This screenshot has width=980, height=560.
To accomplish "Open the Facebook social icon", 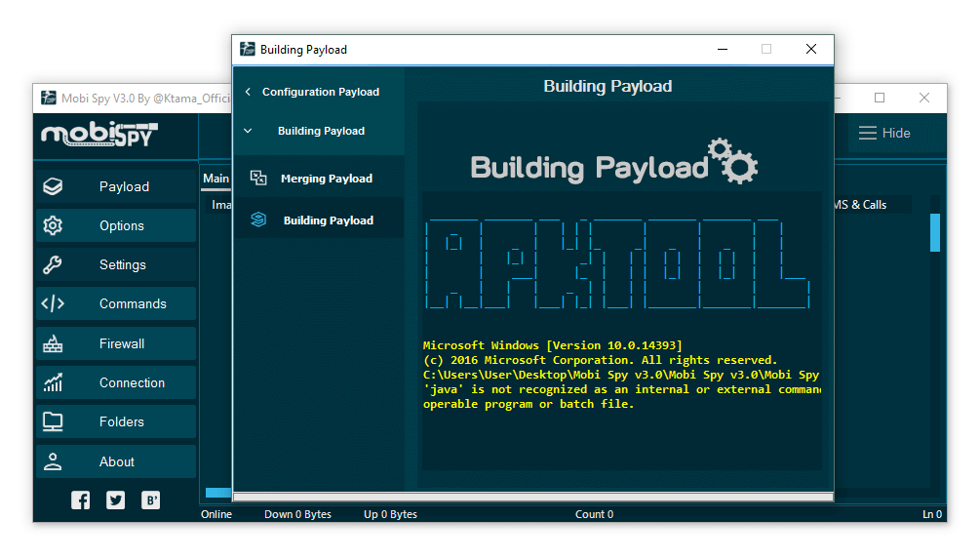I will [81, 500].
